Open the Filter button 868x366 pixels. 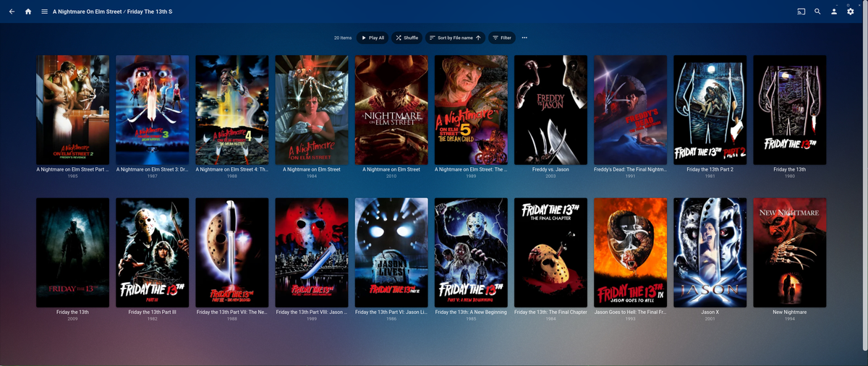[502, 38]
